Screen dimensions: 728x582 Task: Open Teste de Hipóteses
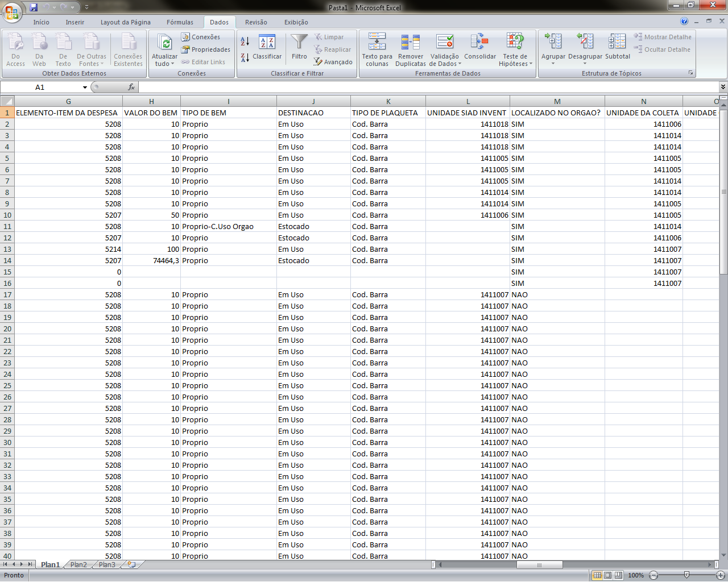(515, 50)
